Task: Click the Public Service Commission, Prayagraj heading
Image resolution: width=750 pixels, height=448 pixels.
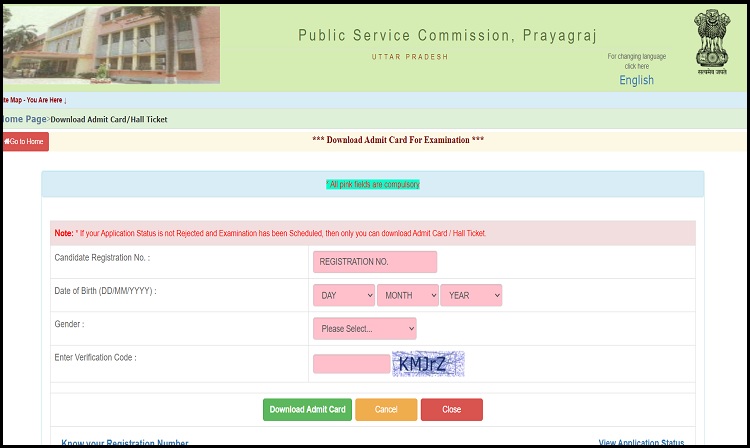Action: 447,35
